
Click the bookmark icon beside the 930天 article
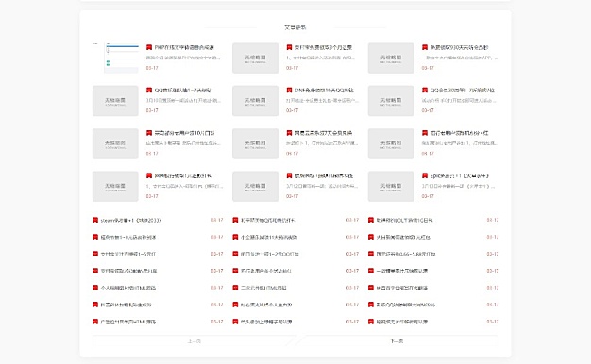(x=425, y=47)
